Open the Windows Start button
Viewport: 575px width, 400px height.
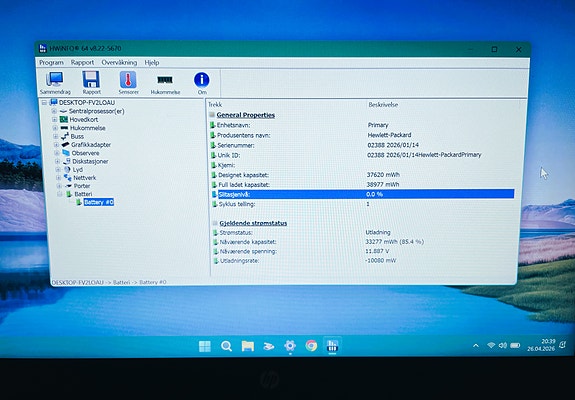click(205, 346)
